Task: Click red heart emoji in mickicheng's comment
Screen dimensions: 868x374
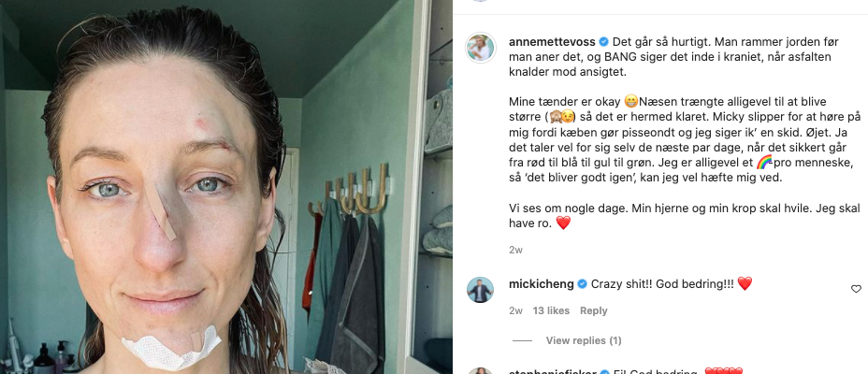Action: [745, 284]
